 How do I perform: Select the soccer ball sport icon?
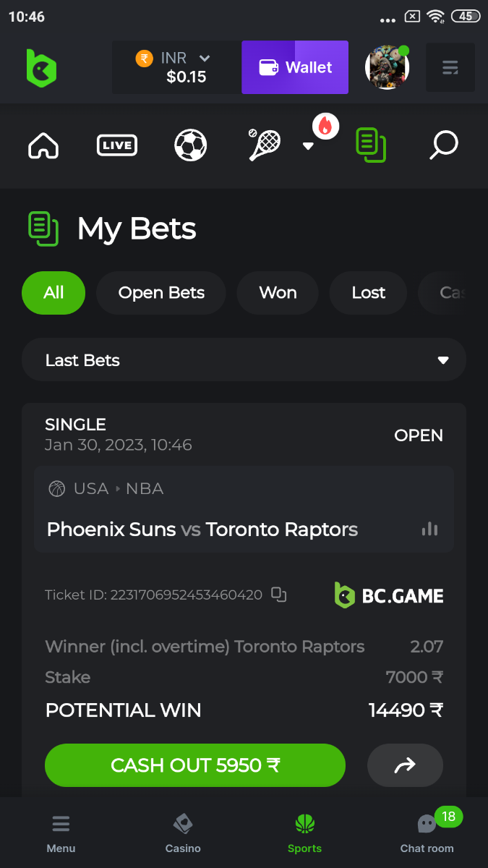(191, 145)
